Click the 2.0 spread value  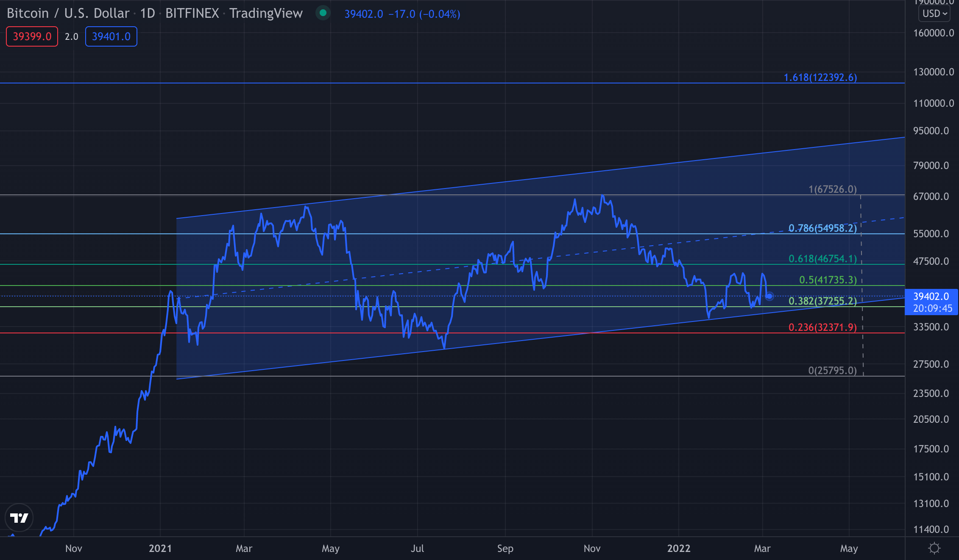(x=72, y=36)
